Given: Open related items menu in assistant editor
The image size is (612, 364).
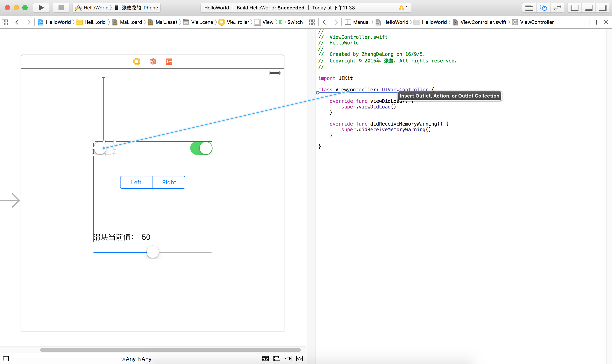Looking at the screenshot, I should point(312,22).
